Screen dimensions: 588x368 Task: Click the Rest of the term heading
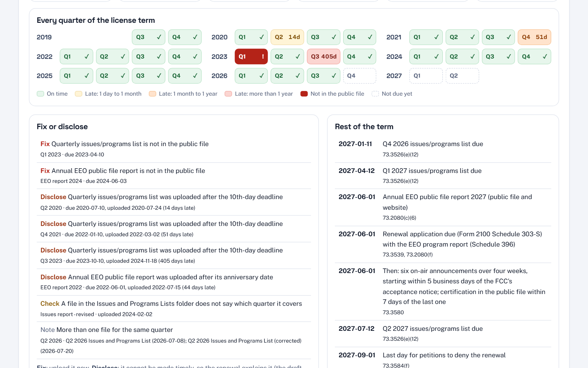coord(364,127)
